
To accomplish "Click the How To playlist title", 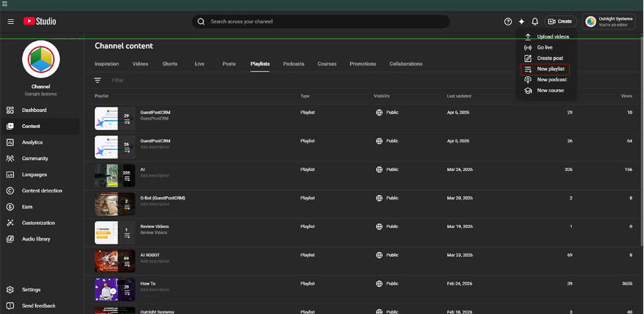I will [148, 284].
